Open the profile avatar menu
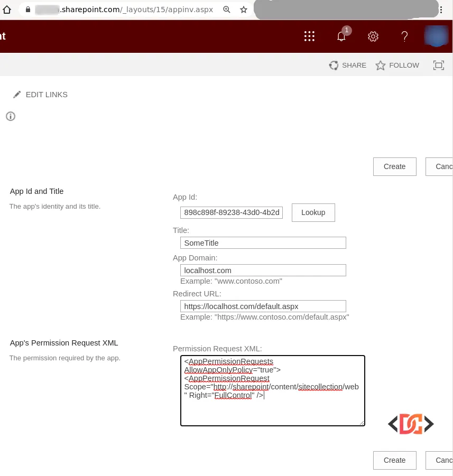The image size is (453, 476). pos(437,36)
